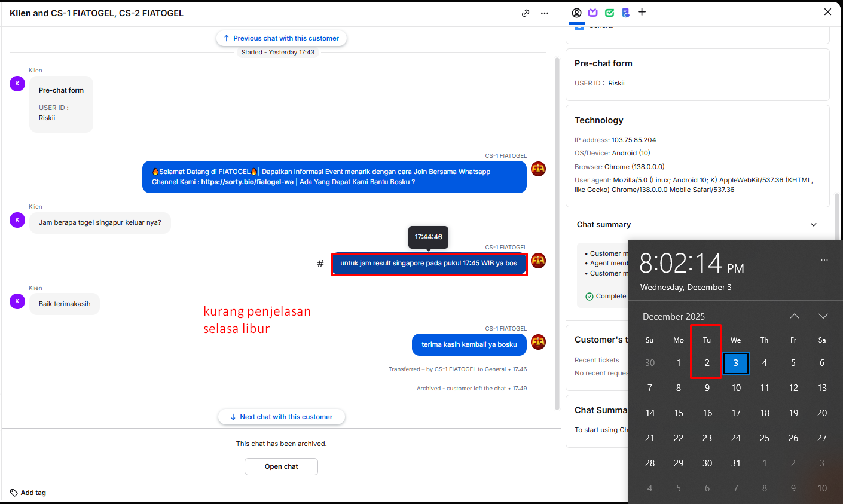Image resolution: width=843 pixels, height=504 pixels.
Task: Select December 25 in the calendar
Action: coord(765,438)
